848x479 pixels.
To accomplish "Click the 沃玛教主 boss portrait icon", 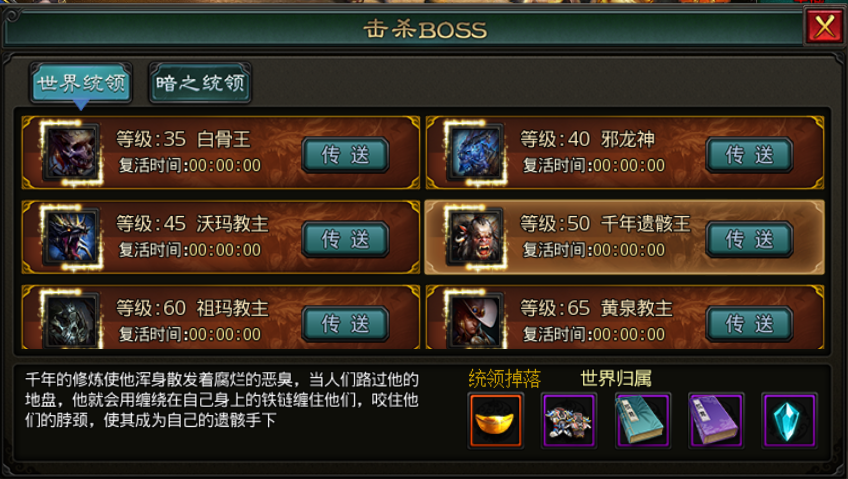I will [71, 237].
